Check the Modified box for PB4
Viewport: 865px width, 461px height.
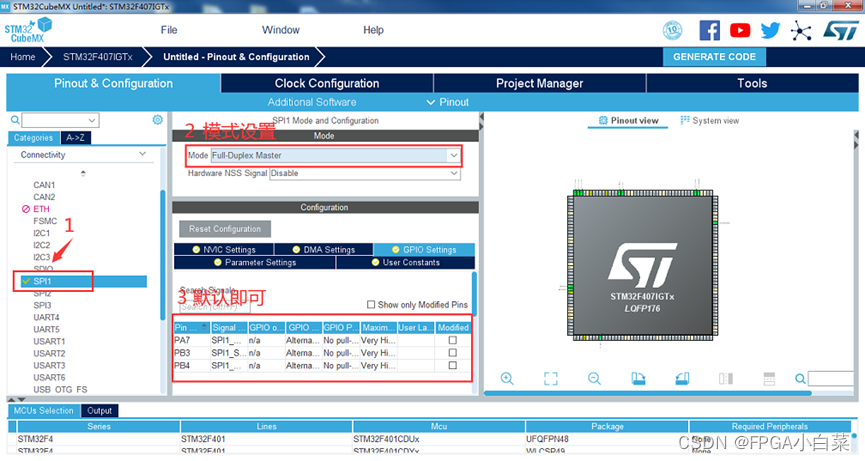point(452,366)
